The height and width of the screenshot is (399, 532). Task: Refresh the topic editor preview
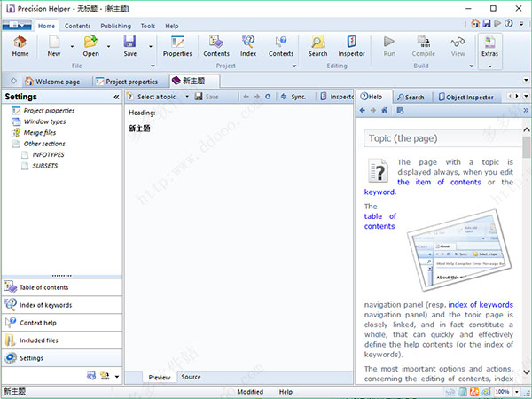click(268, 97)
